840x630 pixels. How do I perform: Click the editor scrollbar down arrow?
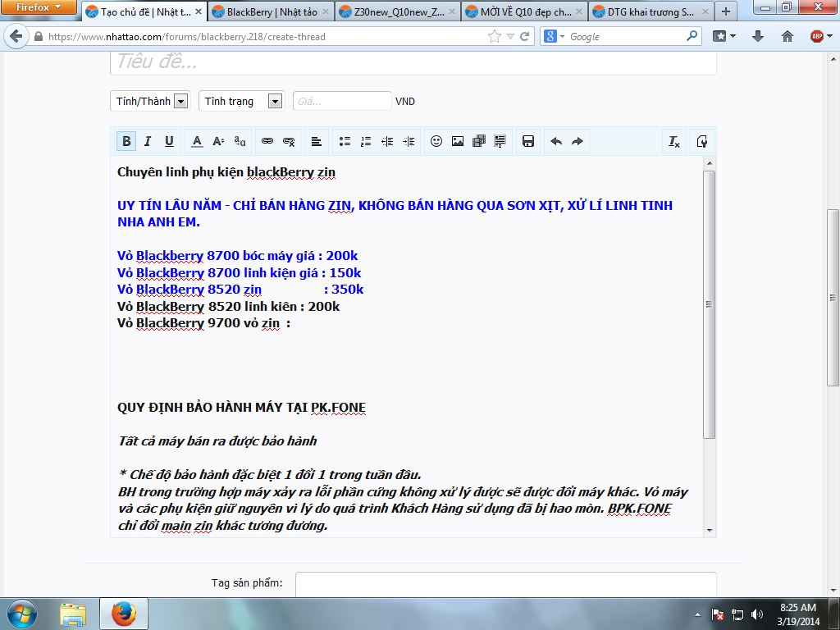710,531
